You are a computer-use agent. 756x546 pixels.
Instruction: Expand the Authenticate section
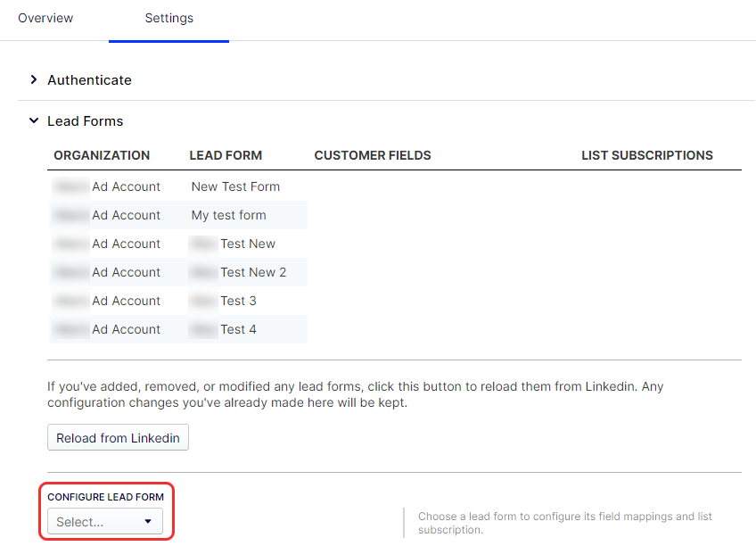[x=89, y=80]
